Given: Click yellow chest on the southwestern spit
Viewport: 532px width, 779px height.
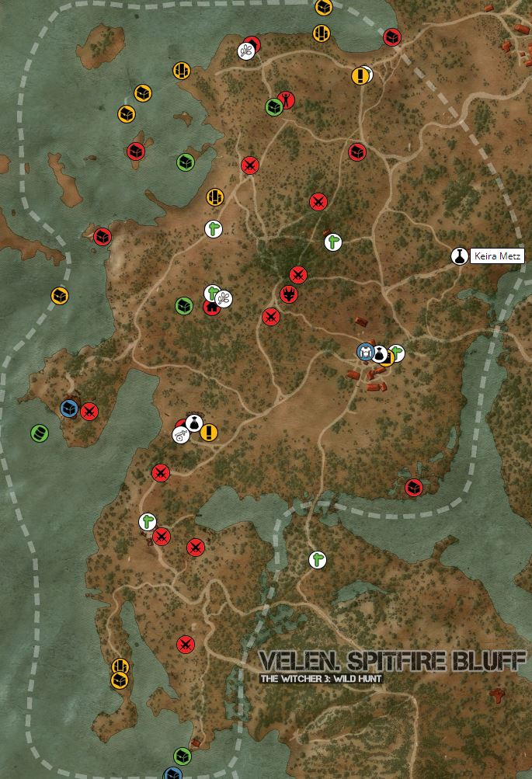Looking at the screenshot, I should (x=120, y=680).
